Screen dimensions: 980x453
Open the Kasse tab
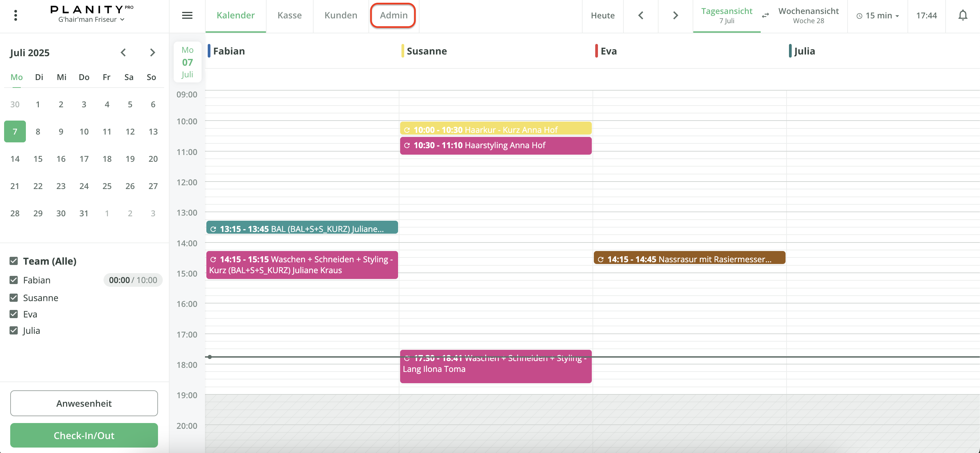pyautogui.click(x=289, y=15)
